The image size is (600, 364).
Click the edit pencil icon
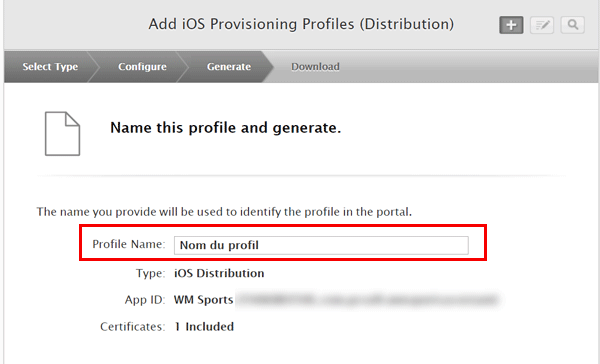pyautogui.click(x=542, y=25)
